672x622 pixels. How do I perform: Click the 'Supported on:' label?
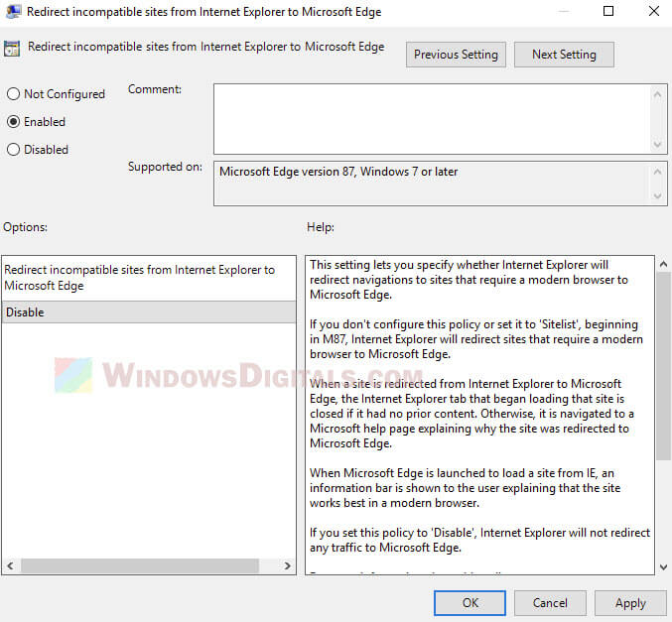point(165,167)
